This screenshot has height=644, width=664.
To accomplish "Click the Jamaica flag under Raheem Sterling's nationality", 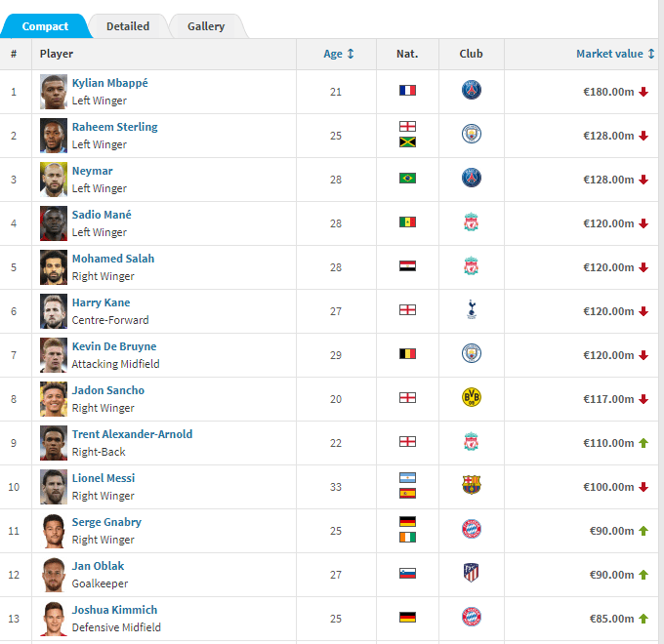I will pos(407,142).
